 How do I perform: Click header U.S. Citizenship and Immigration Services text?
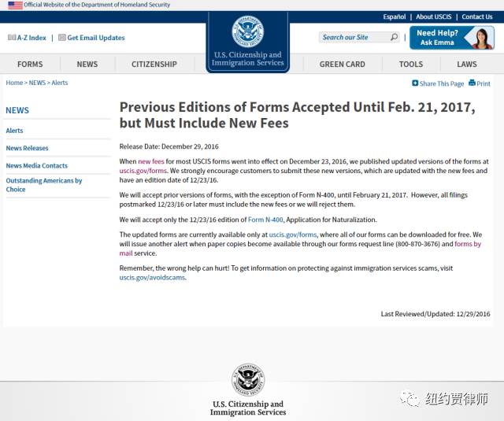[248, 59]
